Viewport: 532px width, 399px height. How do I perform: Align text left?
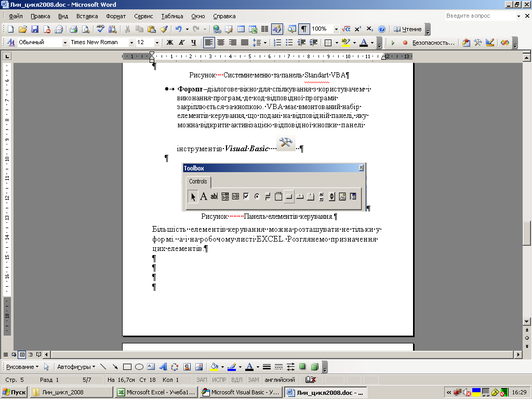point(209,43)
